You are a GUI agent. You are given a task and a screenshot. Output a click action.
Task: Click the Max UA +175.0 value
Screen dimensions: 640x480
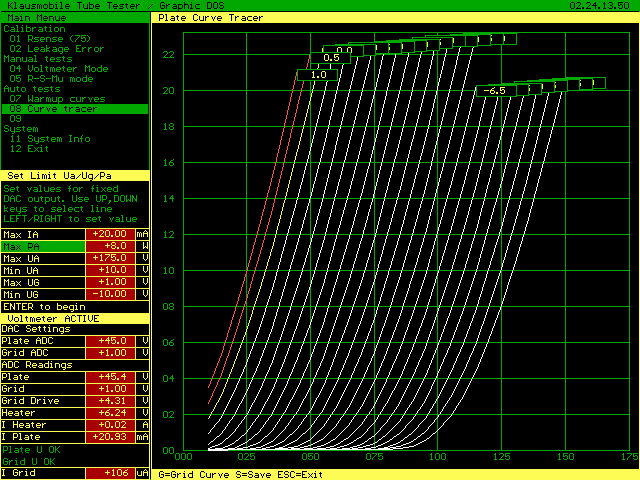[112, 258]
